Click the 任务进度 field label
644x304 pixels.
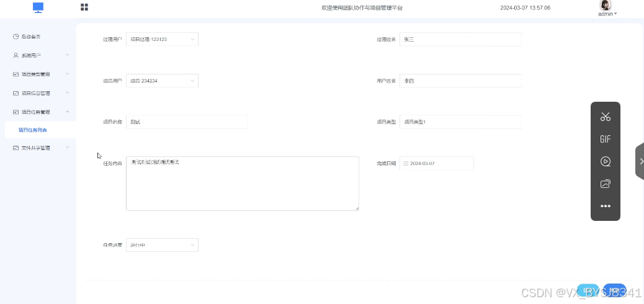[112, 245]
